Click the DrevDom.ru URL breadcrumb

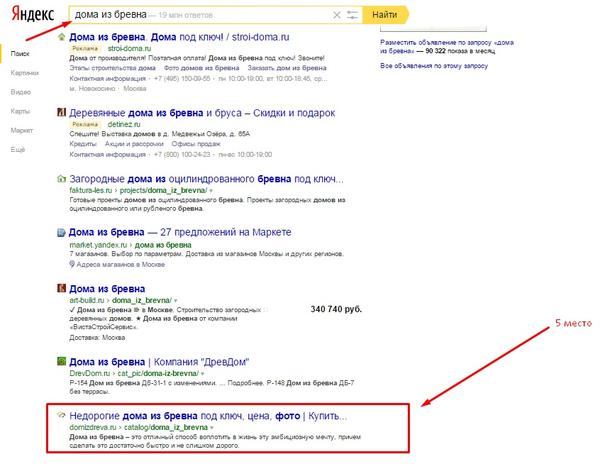coord(134,373)
